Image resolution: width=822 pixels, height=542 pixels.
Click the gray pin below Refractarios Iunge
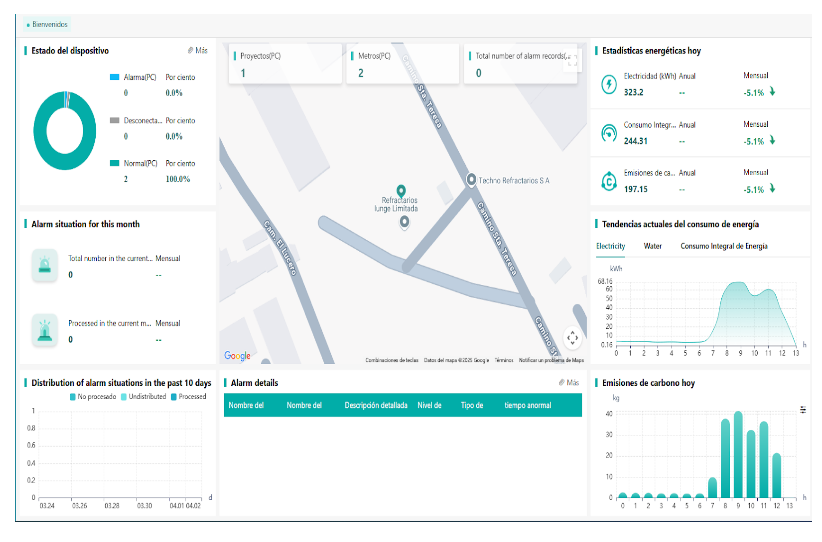point(404,222)
